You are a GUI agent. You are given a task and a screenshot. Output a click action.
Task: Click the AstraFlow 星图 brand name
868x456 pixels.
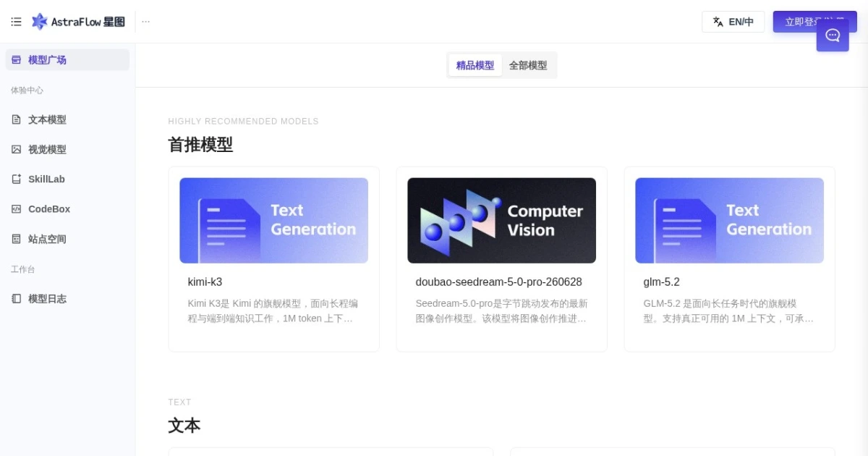[x=88, y=22]
